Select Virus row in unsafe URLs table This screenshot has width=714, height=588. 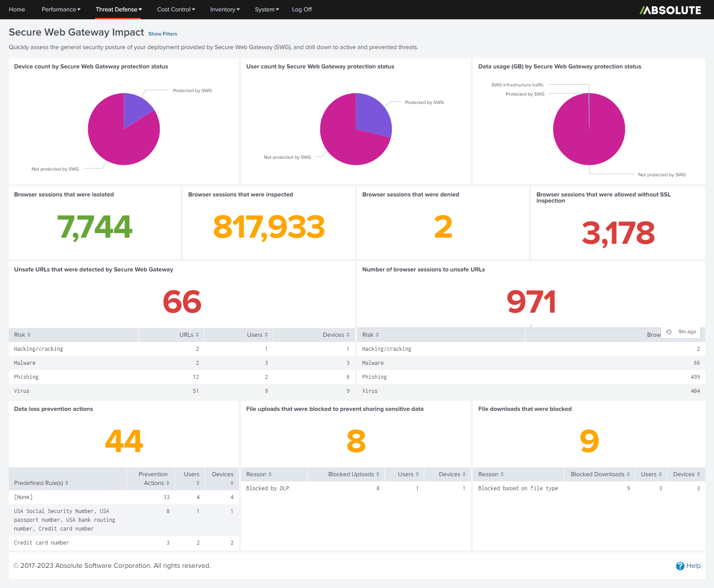182,391
